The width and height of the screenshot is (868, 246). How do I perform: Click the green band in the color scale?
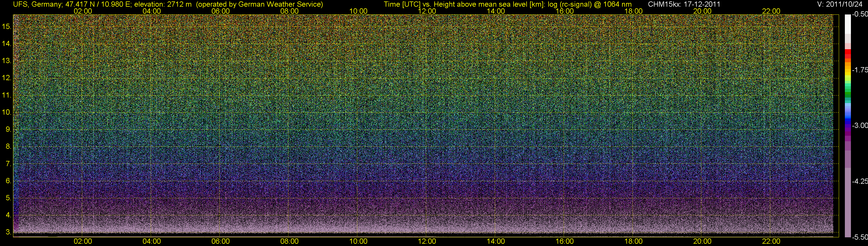[847, 94]
